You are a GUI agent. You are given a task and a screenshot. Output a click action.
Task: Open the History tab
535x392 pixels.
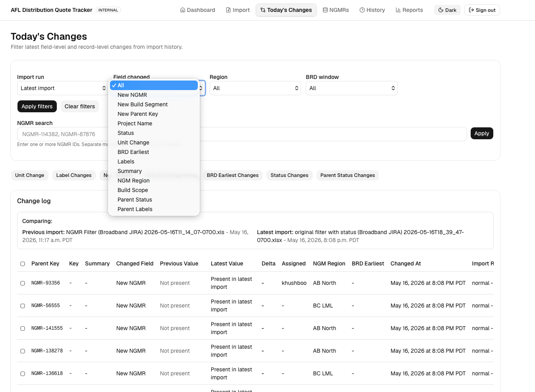click(372, 10)
